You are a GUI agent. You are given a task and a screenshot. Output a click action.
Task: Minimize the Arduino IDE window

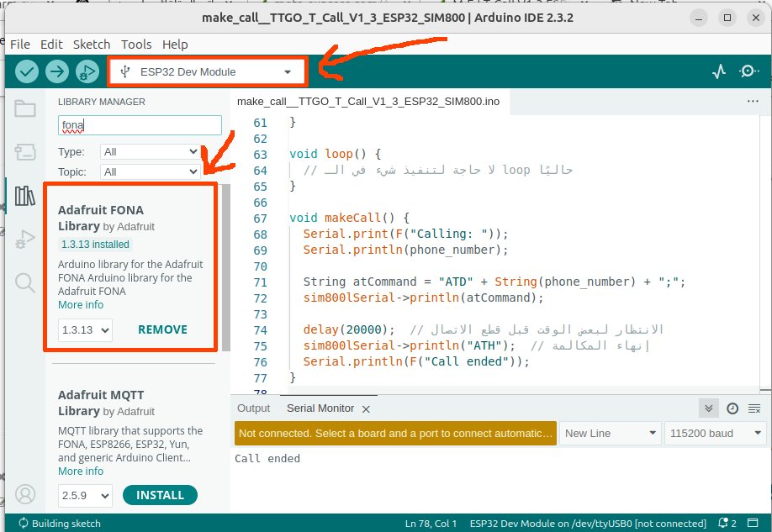point(698,18)
